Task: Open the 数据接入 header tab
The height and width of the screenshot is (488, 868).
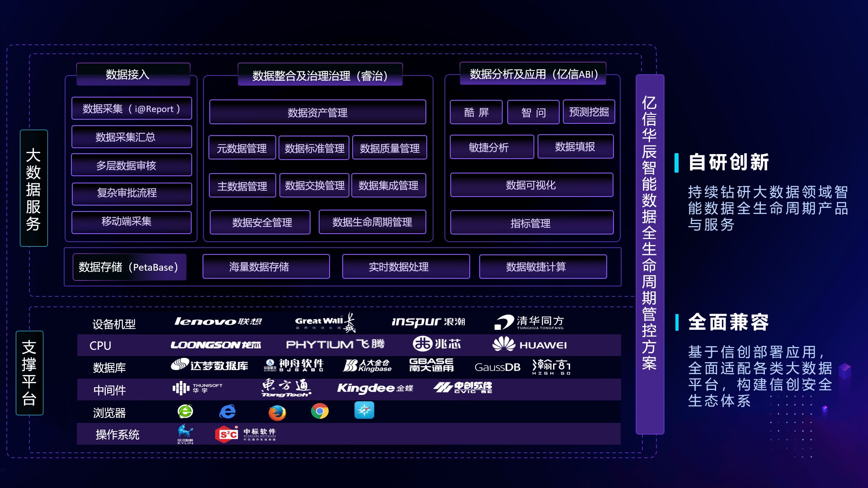Action: (133, 75)
